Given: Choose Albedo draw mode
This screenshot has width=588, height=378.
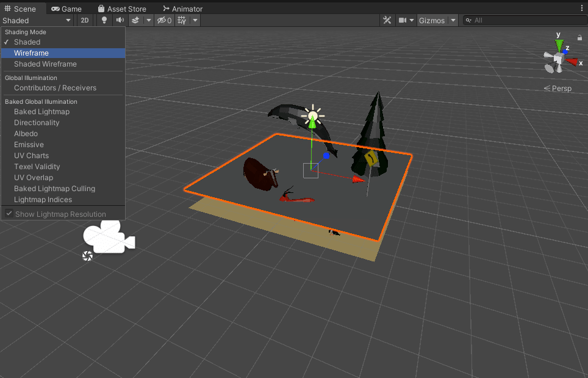Looking at the screenshot, I should (63, 134).
